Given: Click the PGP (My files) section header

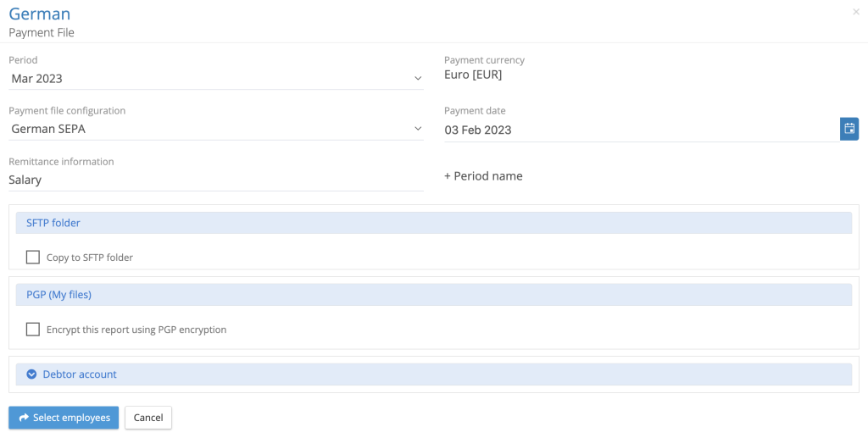Looking at the screenshot, I should click(433, 295).
